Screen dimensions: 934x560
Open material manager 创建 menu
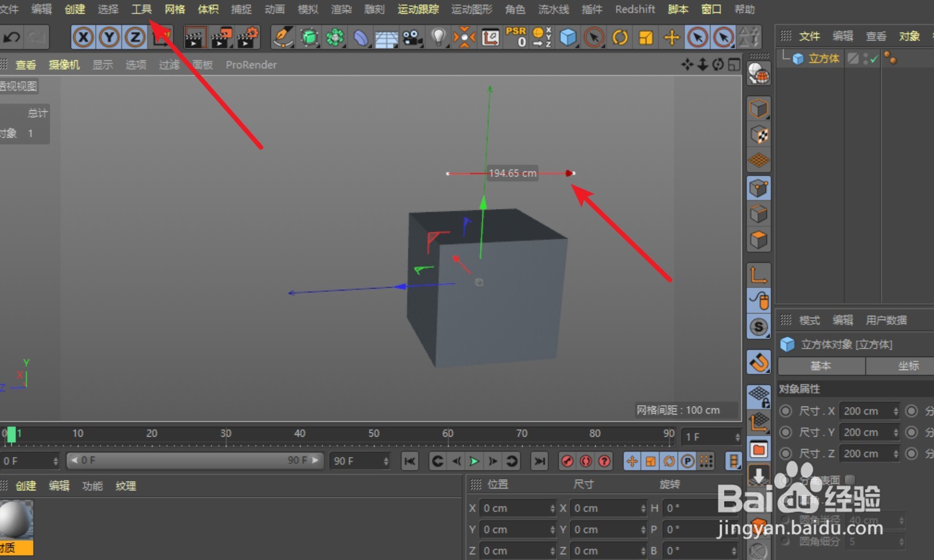[x=25, y=486]
